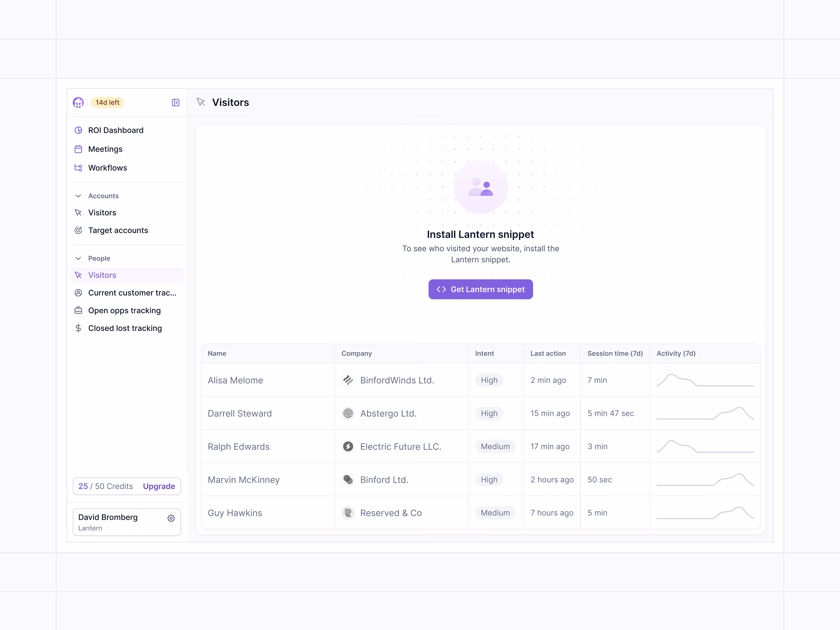
Task: Click the Electric Future LLC. logo
Action: (x=348, y=447)
